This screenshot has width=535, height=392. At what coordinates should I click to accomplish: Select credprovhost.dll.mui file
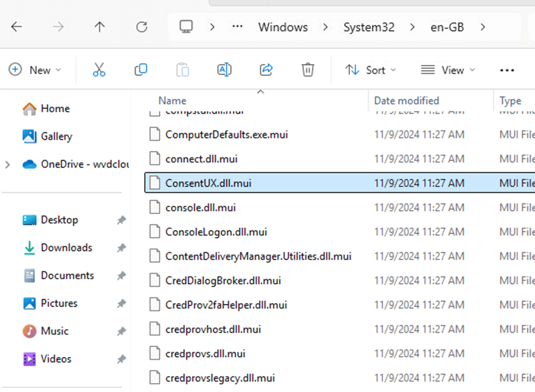point(213,329)
